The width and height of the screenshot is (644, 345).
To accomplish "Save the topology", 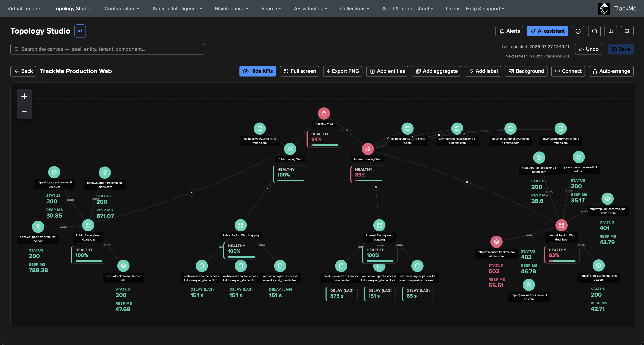I will pos(621,49).
